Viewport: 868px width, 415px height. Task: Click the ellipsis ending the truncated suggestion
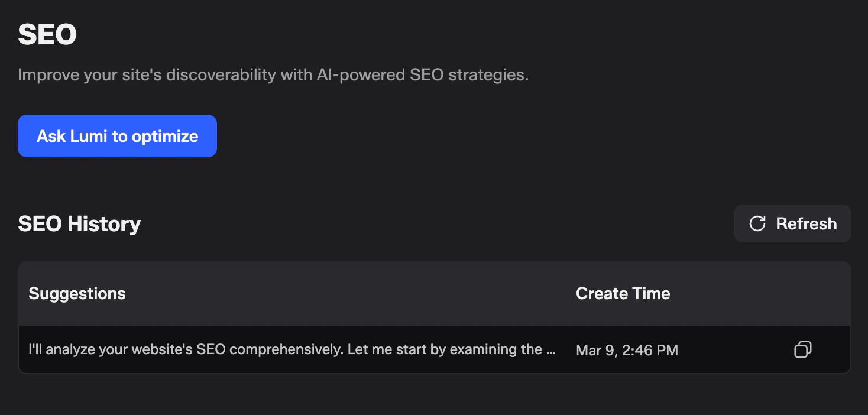coord(550,350)
